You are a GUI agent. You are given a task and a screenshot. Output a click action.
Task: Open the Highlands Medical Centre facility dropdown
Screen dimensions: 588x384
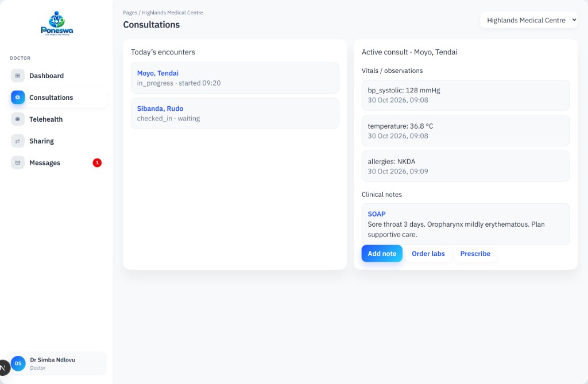pos(529,20)
